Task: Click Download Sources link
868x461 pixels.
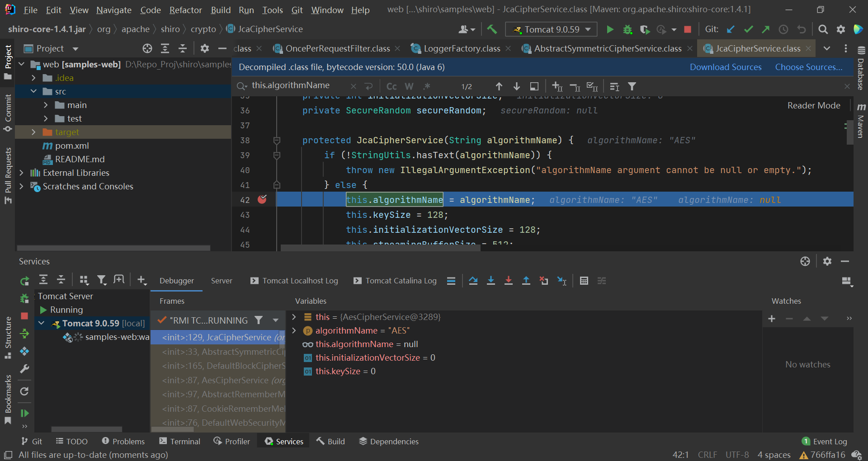Action: click(726, 67)
